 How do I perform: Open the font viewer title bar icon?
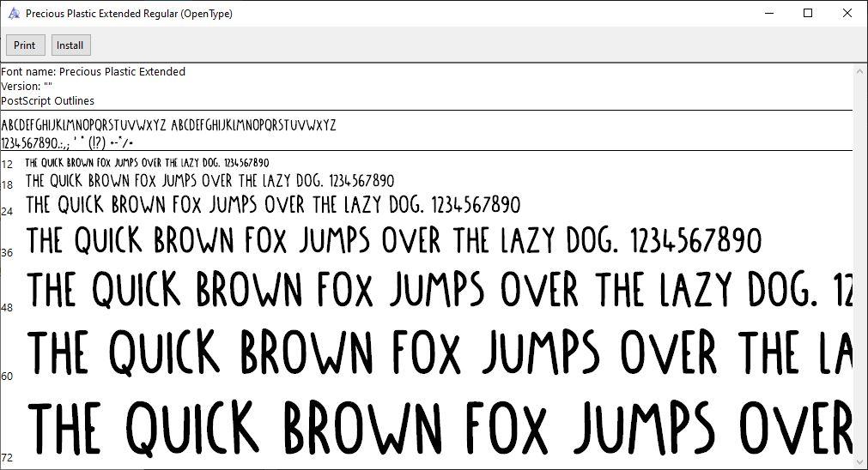[x=13, y=14]
